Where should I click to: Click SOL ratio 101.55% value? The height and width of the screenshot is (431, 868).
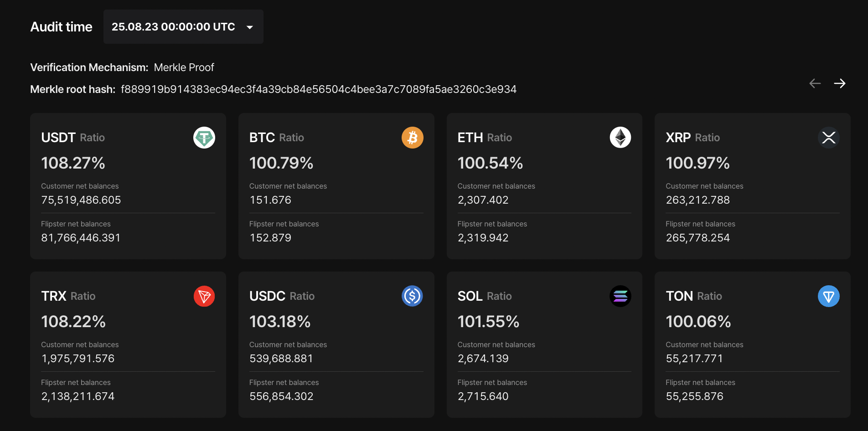489,322
